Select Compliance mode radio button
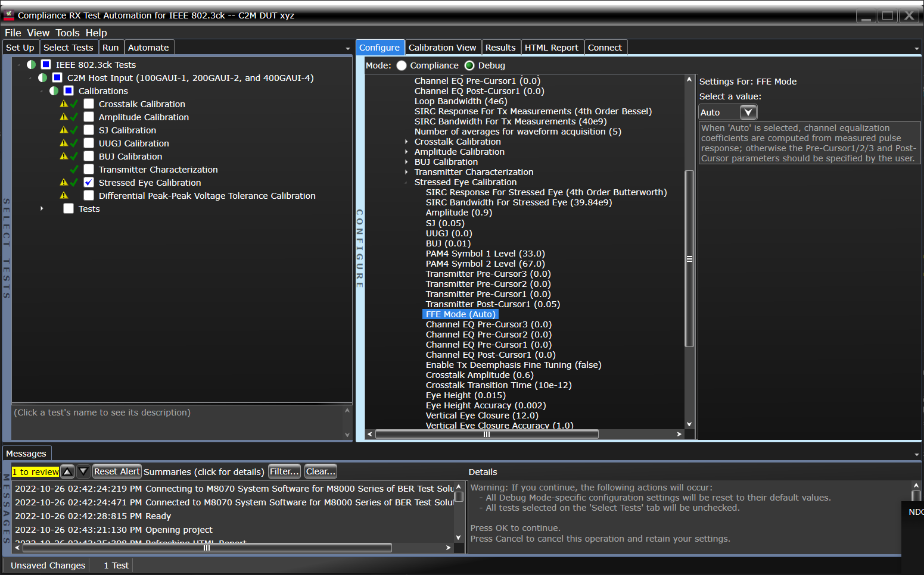 click(x=402, y=65)
